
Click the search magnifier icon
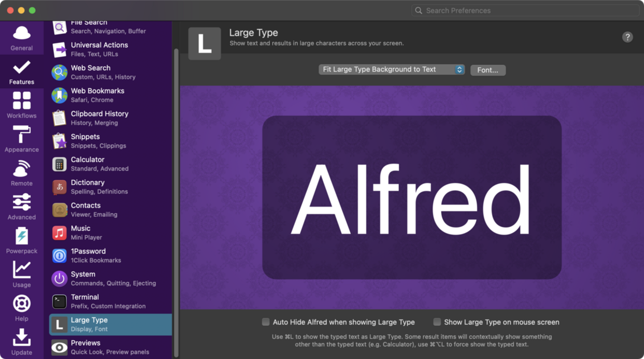[x=419, y=10]
